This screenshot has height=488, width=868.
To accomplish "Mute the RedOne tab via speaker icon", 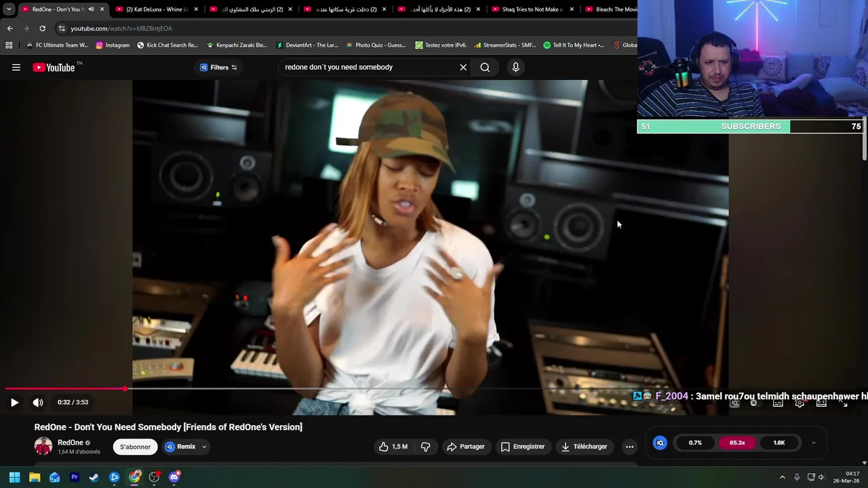I will (x=91, y=9).
